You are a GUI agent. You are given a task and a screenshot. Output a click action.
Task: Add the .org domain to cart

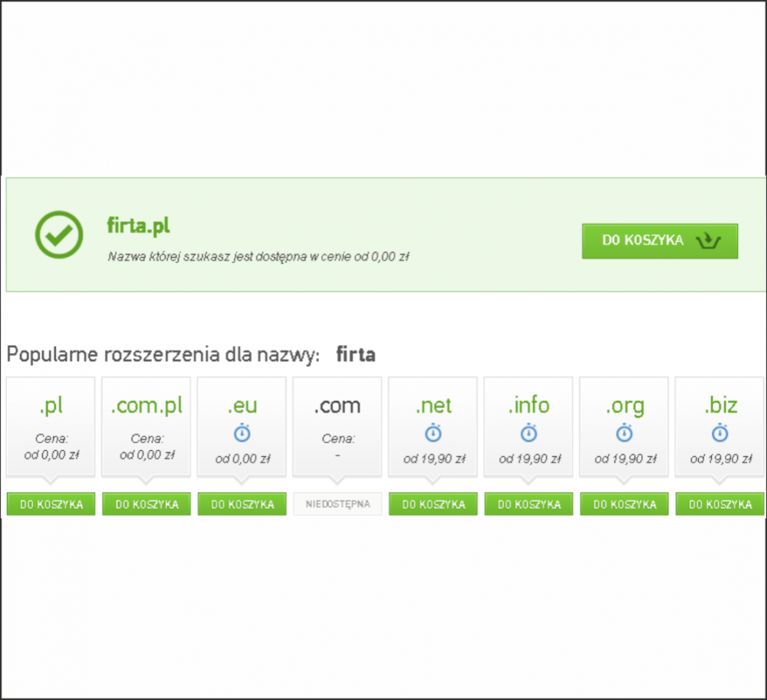coord(624,504)
